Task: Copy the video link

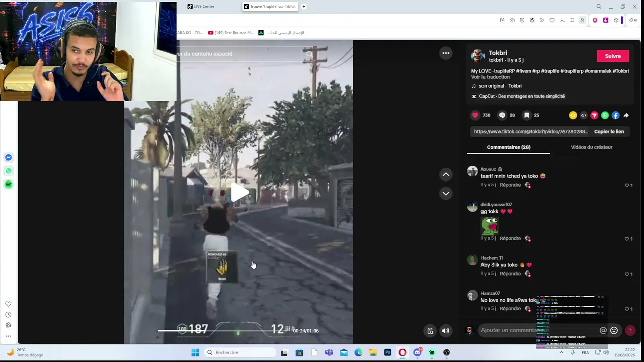Action: pos(609,132)
